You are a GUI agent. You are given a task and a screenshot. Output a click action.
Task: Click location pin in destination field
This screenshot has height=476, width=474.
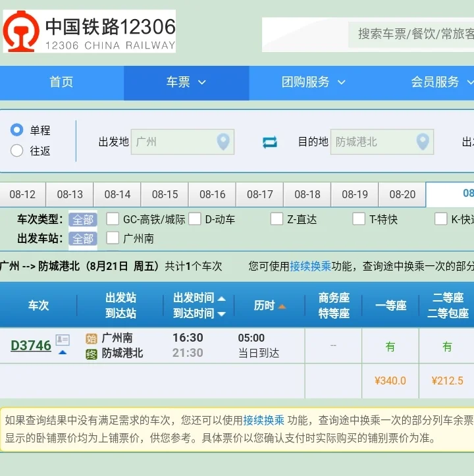(x=423, y=142)
